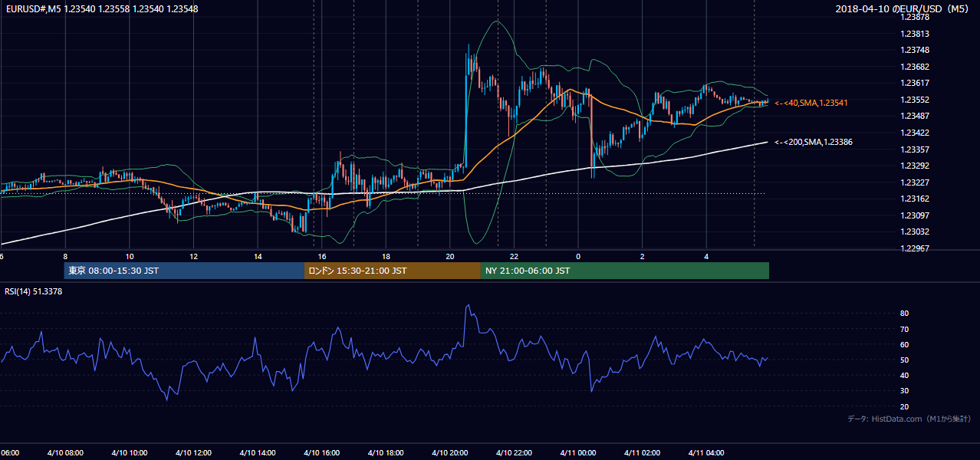
Task: Click RSI scale value 60
Action: click(x=905, y=345)
